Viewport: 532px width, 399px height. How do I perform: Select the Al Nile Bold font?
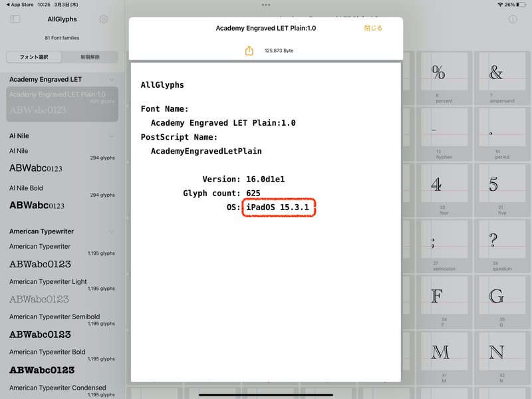pos(62,198)
